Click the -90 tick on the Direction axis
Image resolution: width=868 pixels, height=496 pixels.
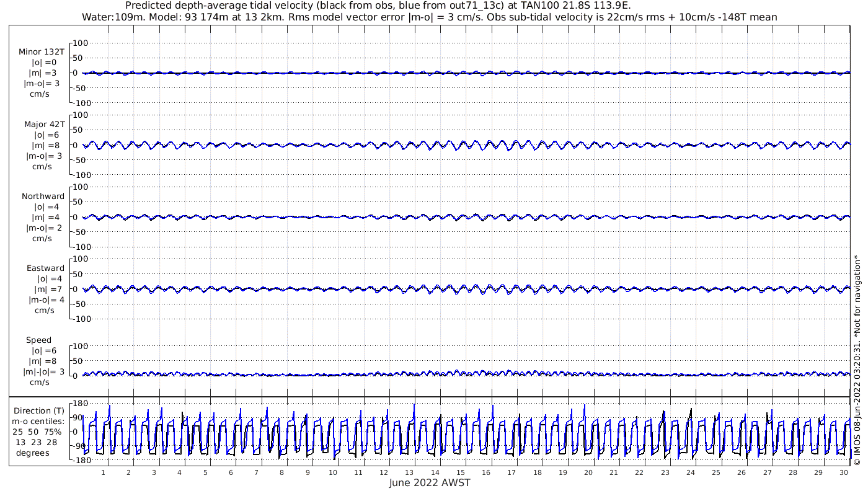pos(79,446)
